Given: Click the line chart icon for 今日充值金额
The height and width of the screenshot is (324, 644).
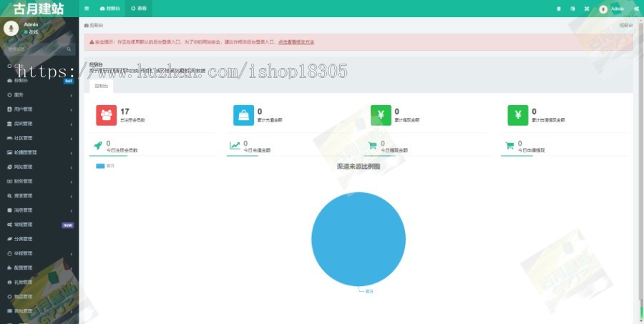Looking at the screenshot, I should pyautogui.click(x=235, y=145).
